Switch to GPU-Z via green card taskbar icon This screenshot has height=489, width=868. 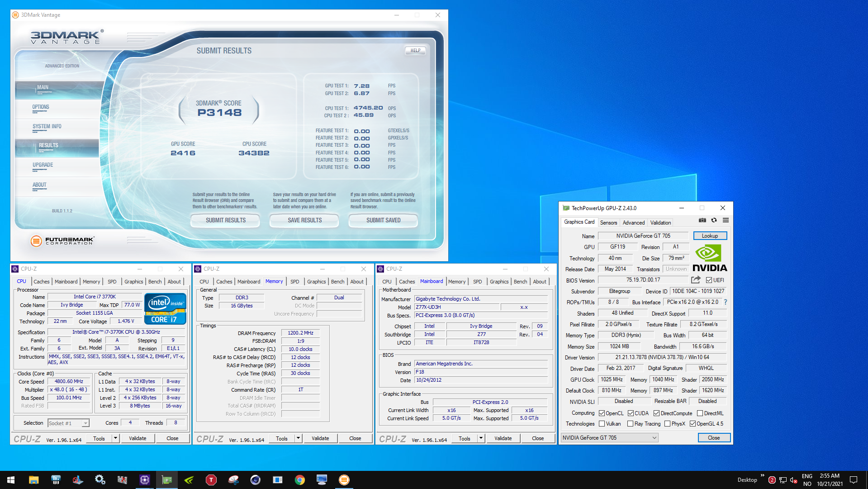166,480
